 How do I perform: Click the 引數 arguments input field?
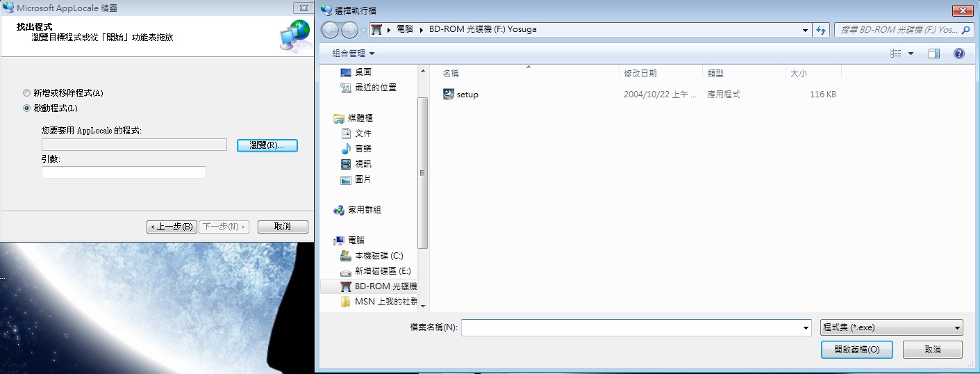click(124, 172)
